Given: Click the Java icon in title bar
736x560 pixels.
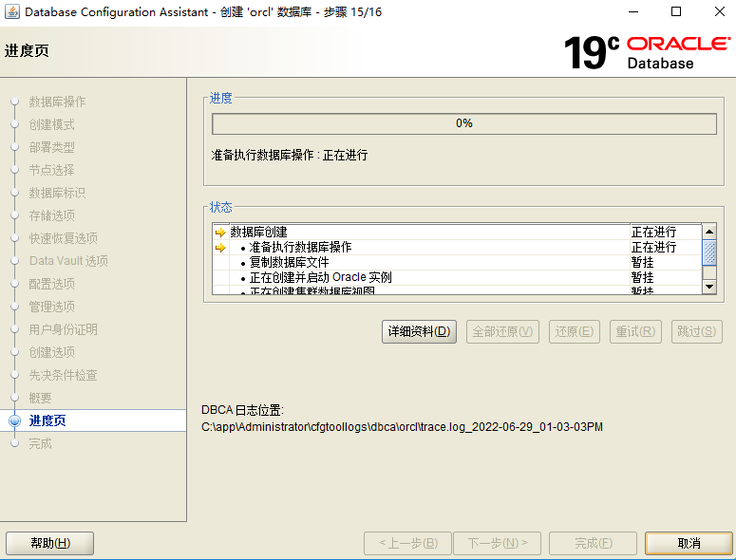Looking at the screenshot, I should point(11,12).
